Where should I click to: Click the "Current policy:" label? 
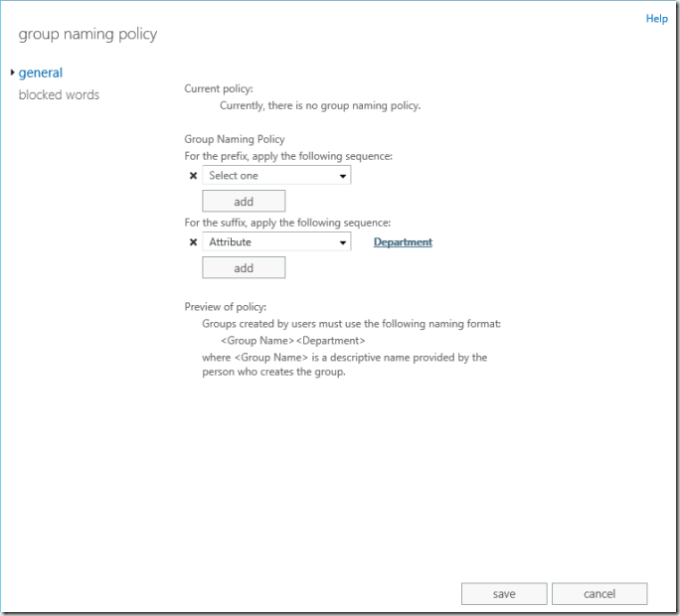[219, 88]
